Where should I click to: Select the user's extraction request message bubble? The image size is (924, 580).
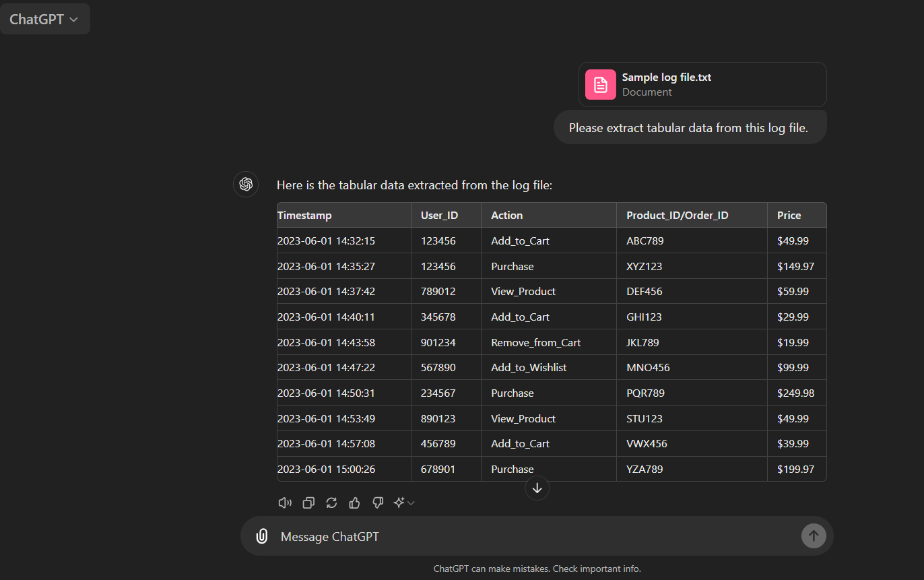690,127
